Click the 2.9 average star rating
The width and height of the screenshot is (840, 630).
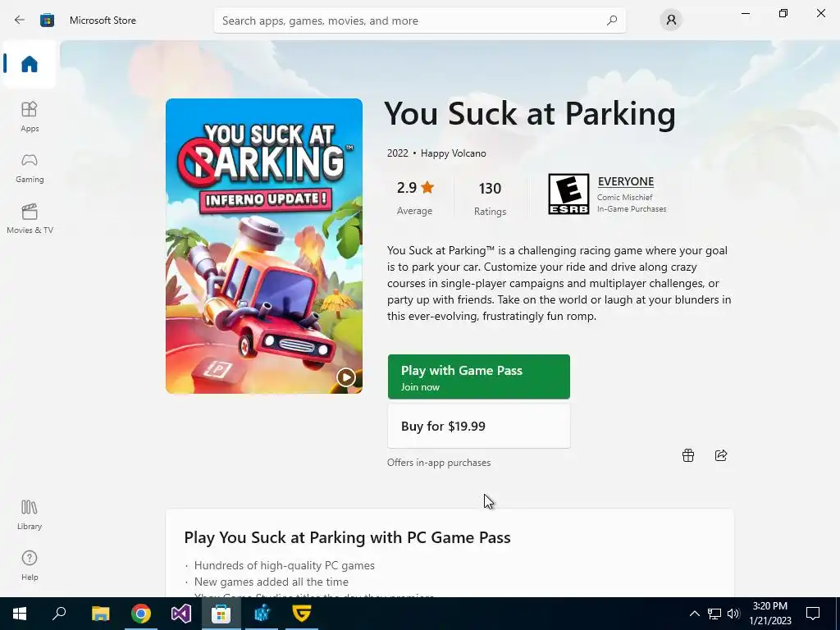click(415, 188)
